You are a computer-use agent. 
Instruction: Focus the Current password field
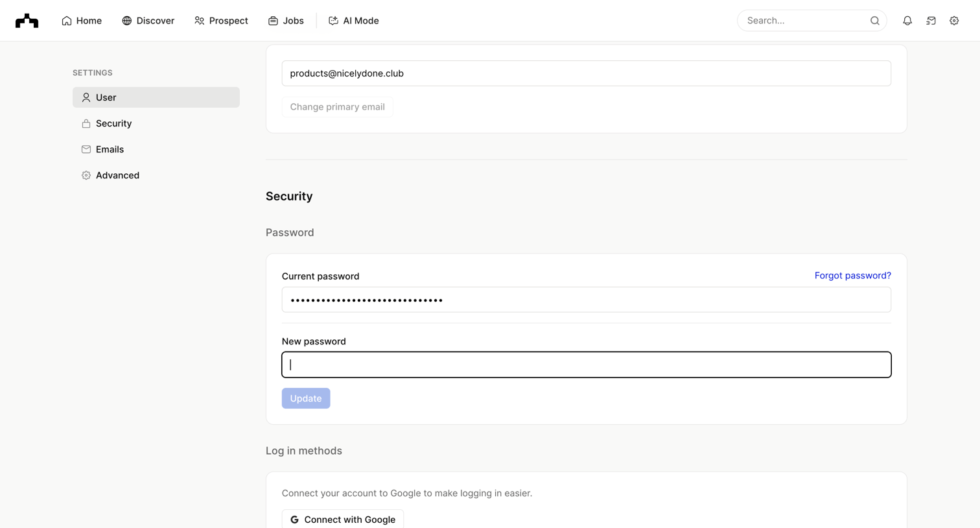pos(587,300)
